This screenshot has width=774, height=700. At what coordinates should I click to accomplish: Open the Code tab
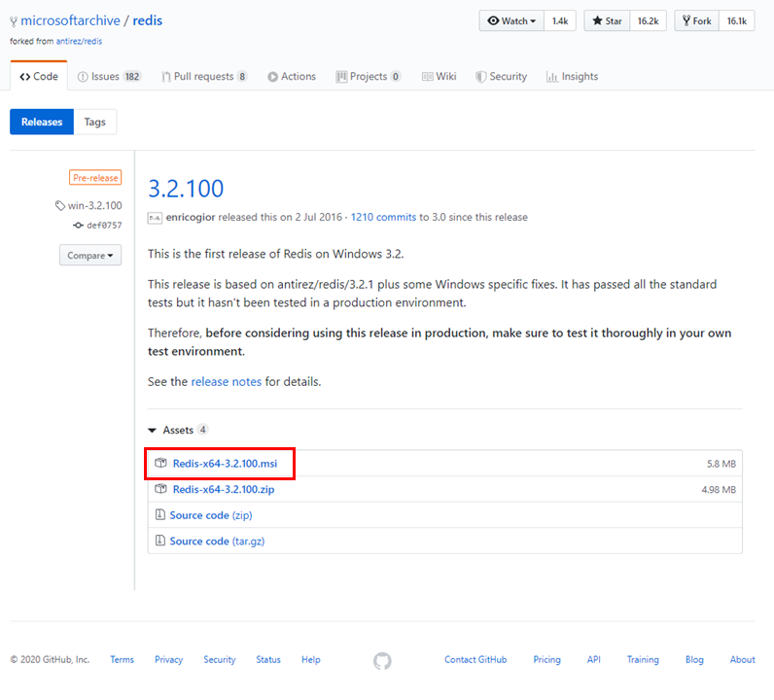coord(39,76)
